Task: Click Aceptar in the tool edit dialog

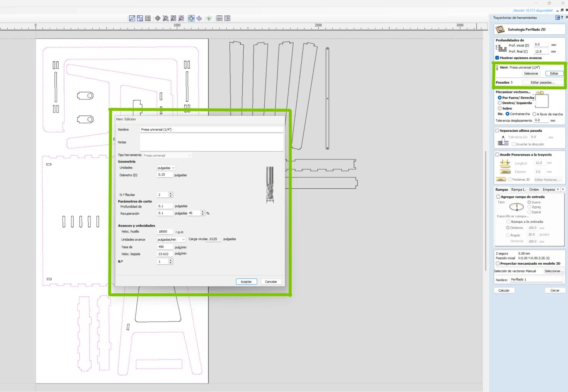Action: pyautogui.click(x=246, y=281)
